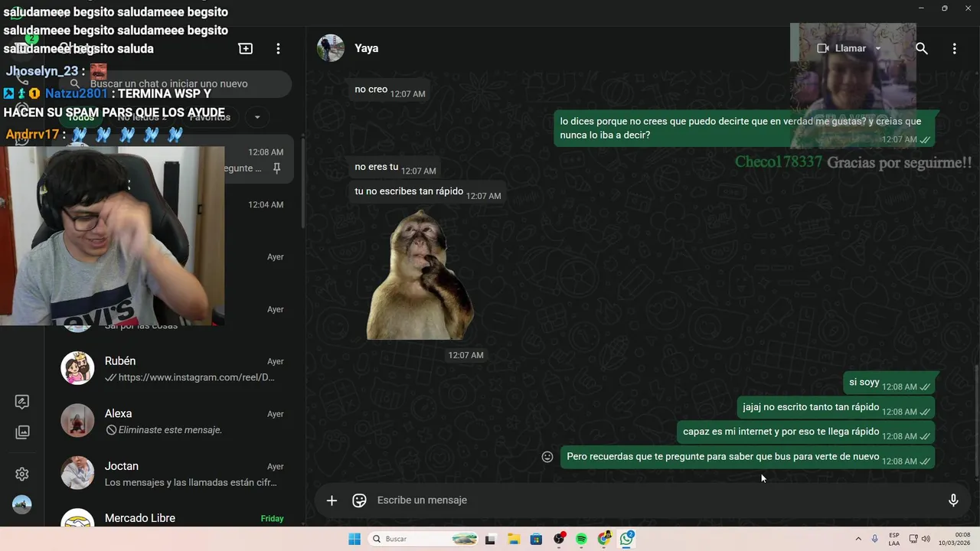The width and height of the screenshot is (980, 551).
Task: Open OBS Studio from the taskbar
Action: coord(559,539)
